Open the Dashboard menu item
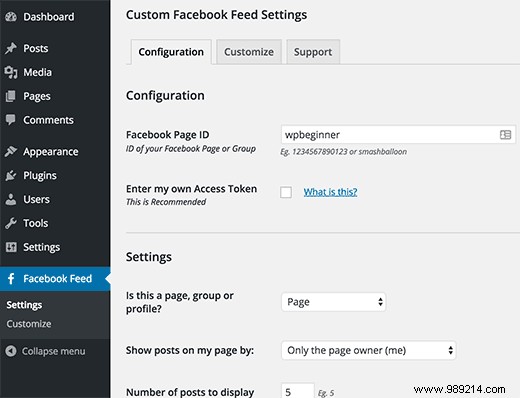Viewport: 520px width, 398px height. 55,17
